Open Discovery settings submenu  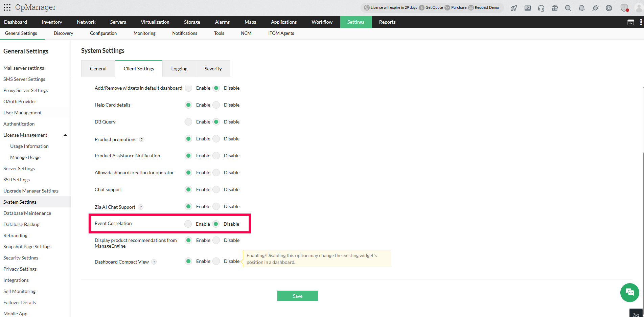[x=63, y=33]
